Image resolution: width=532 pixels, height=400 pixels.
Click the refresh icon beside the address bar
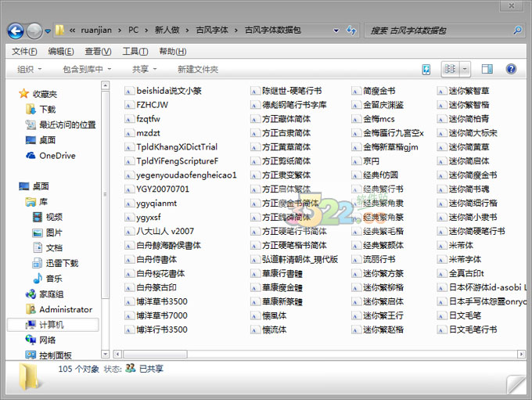click(x=351, y=31)
